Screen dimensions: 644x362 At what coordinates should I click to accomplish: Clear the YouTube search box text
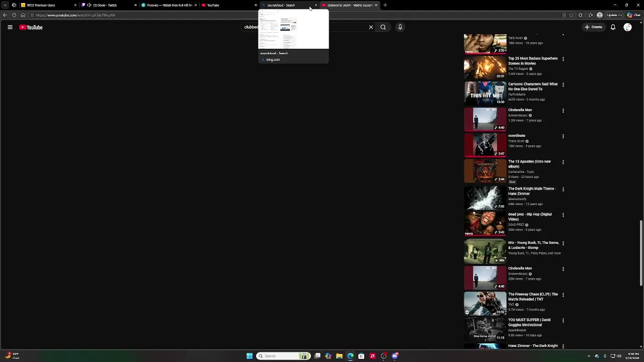pos(371,27)
